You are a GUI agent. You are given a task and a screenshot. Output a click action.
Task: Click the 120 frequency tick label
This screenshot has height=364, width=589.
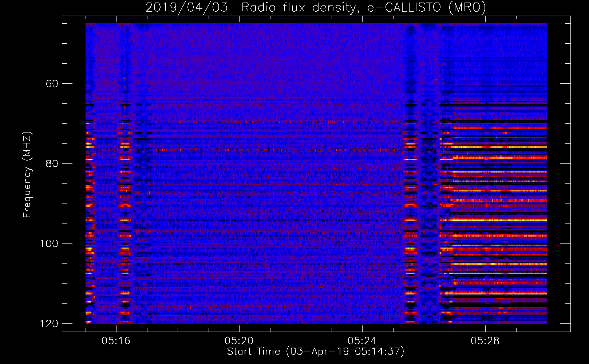[49, 324]
